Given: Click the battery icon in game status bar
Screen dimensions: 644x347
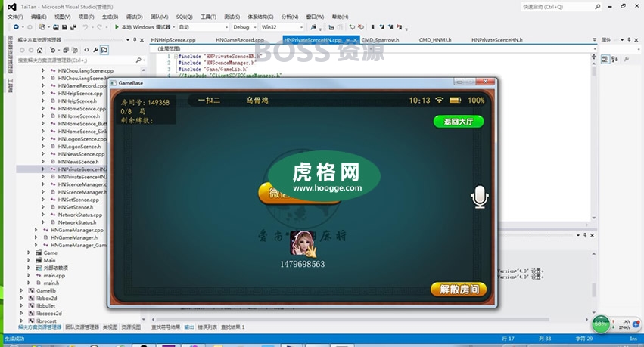Looking at the screenshot, I should (x=455, y=100).
